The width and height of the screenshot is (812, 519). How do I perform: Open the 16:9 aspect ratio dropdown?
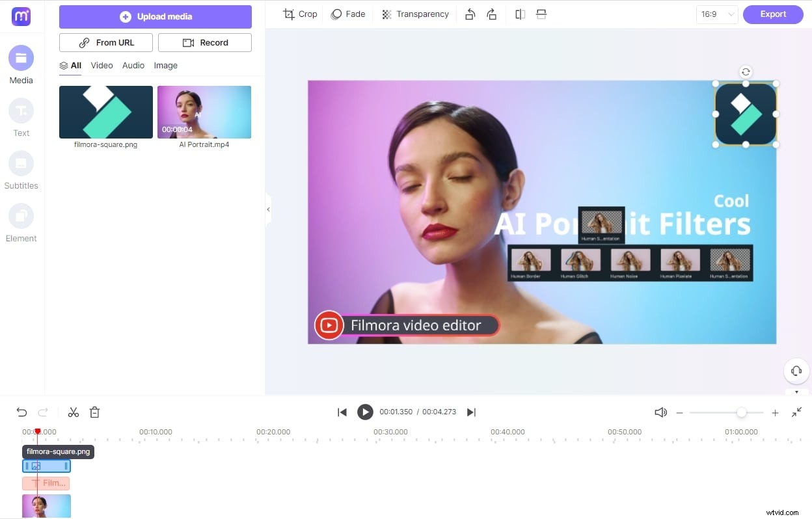[716, 14]
